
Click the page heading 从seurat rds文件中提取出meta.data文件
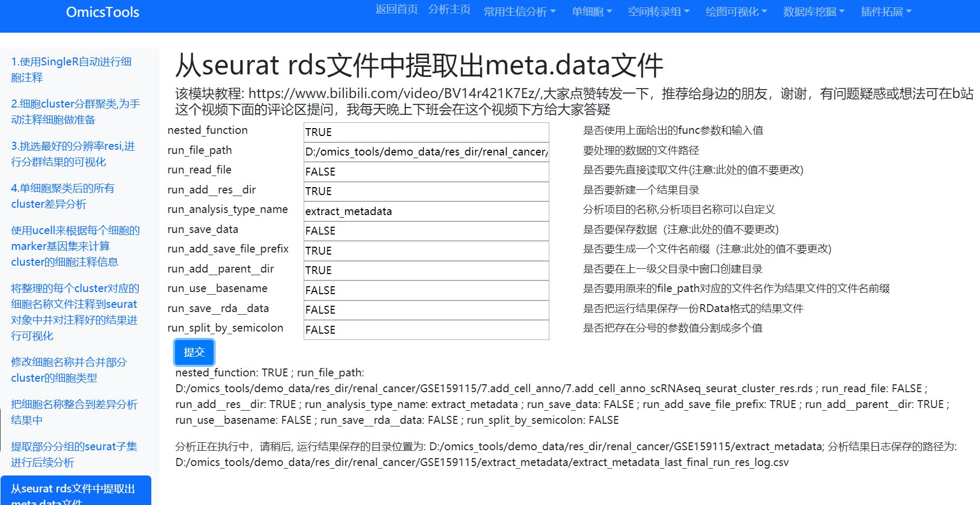(419, 65)
